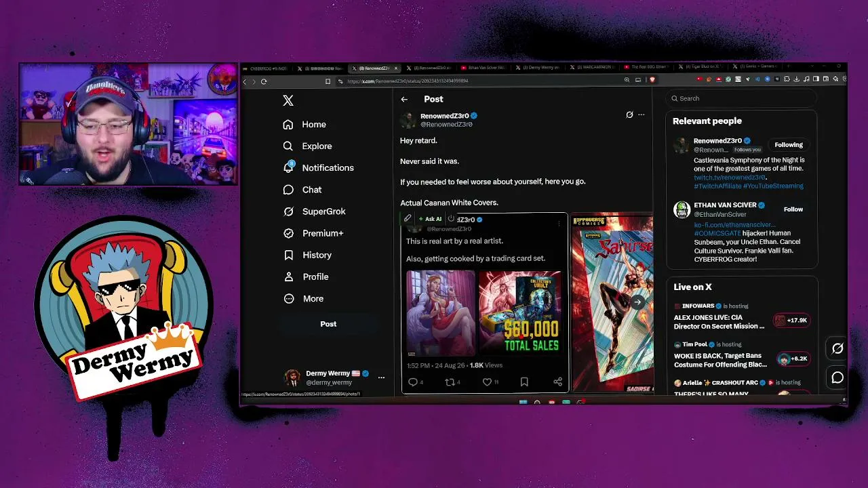The image size is (868, 488).
Task: Click the Following button for RenownedZ3r0
Action: pos(789,145)
